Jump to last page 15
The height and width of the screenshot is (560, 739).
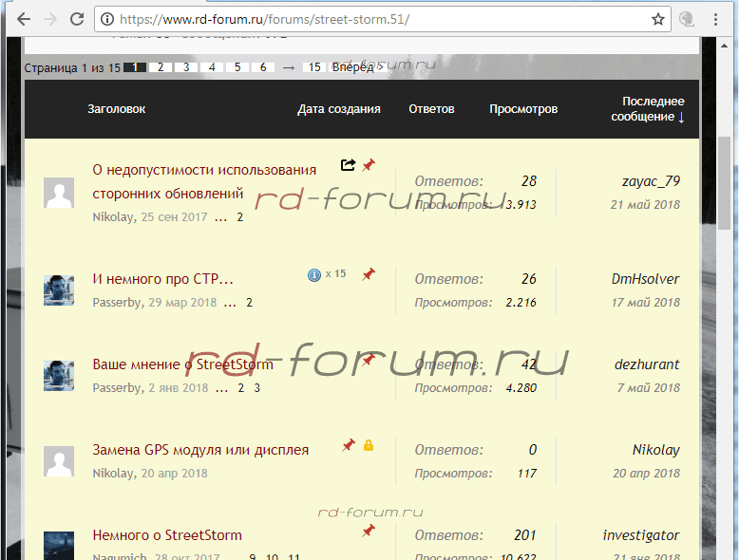(313, 67)
